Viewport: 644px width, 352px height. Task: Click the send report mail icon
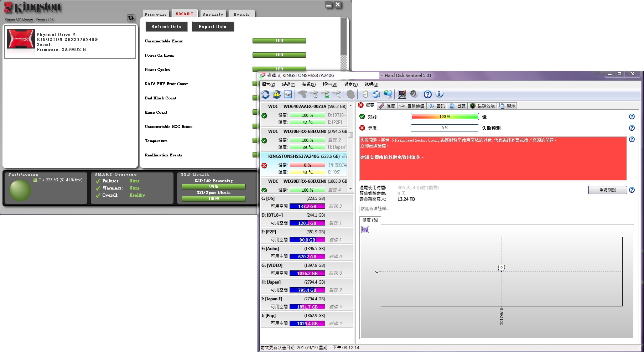[x=376, y=94]
